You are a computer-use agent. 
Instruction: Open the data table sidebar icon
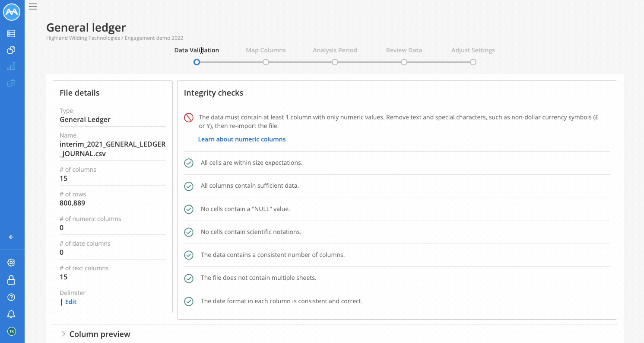pos(12,33)
